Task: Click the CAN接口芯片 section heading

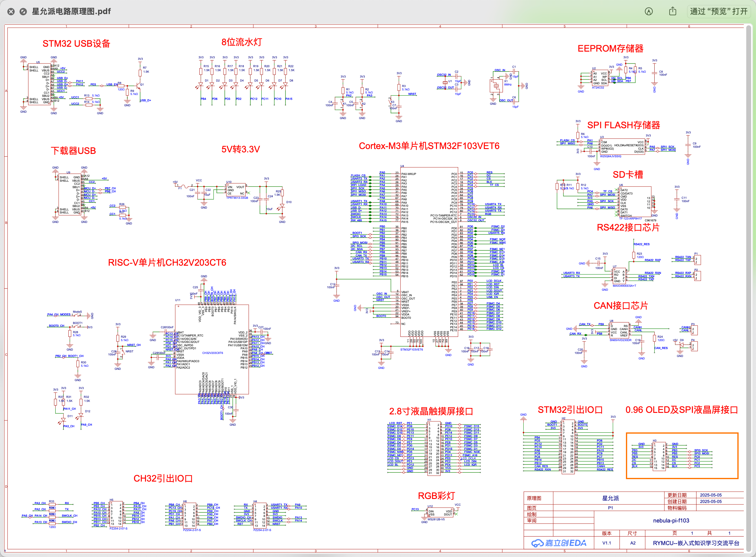Action: click(620, 305)
